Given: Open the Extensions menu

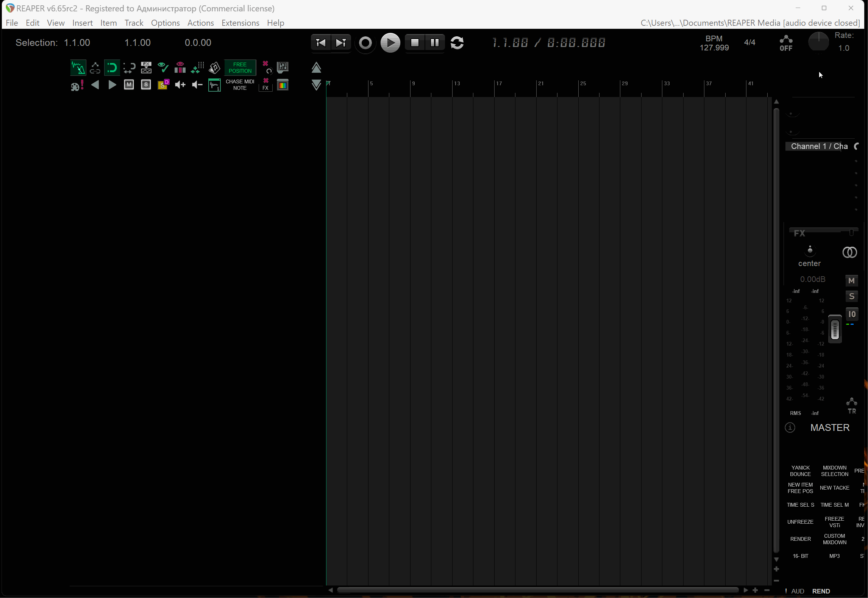Looking at the screenshot, I should [240, 23].
